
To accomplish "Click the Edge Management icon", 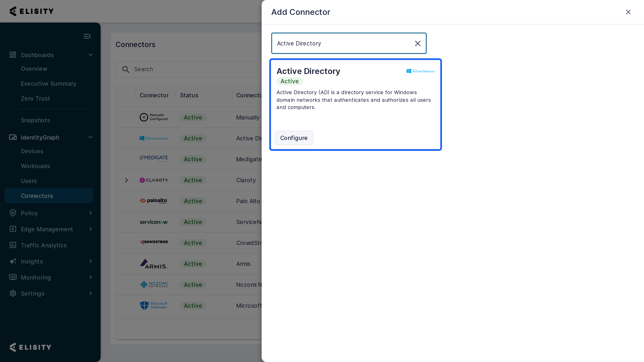I will pos(13,229).
